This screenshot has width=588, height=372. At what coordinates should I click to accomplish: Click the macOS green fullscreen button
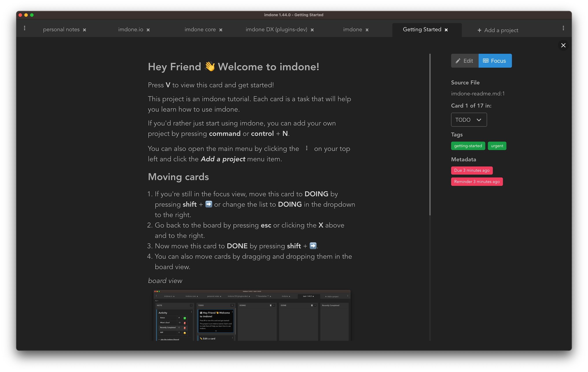tap(32, 15)
